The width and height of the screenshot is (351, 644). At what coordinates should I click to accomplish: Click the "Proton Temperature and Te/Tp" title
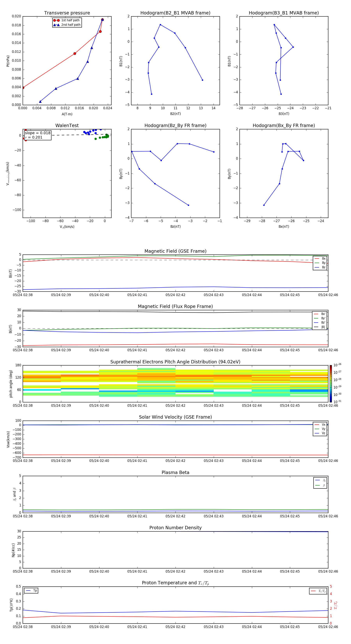pos(175,583)
